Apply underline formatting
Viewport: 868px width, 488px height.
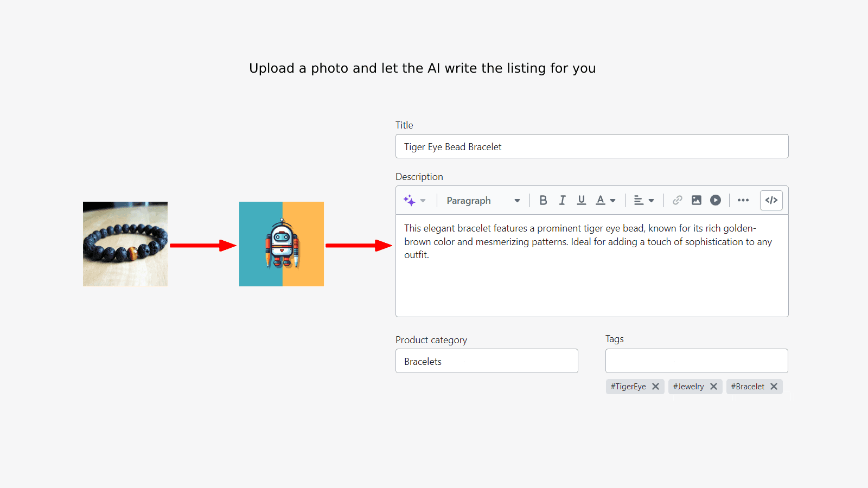581,201
